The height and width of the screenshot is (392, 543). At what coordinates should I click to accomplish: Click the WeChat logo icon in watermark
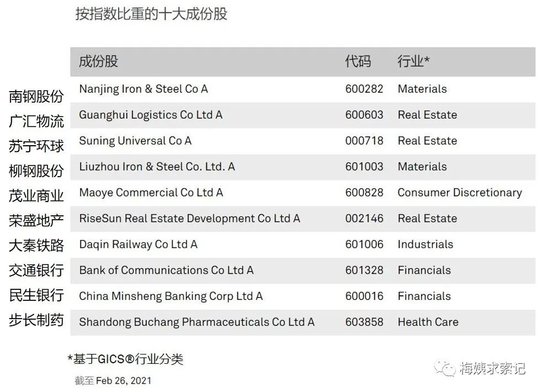pos(445,368)
